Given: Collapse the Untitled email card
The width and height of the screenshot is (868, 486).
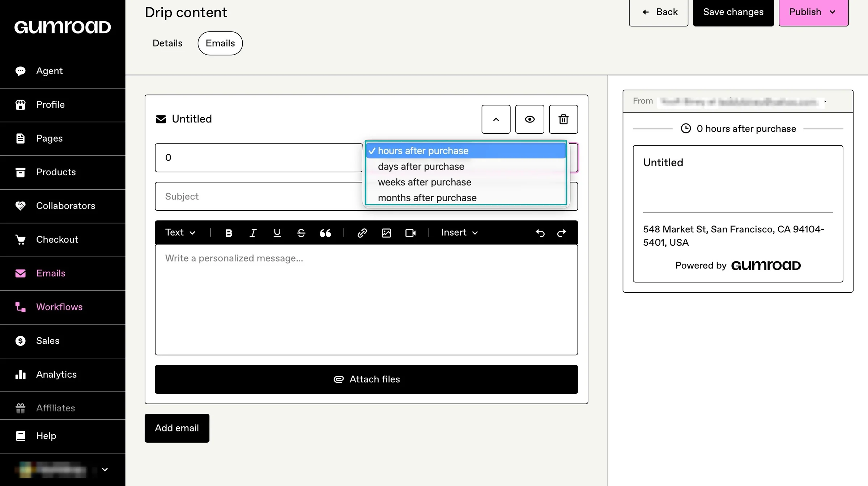Looking at the screenshot, I should pyautogui.click(x=496, y=119).
